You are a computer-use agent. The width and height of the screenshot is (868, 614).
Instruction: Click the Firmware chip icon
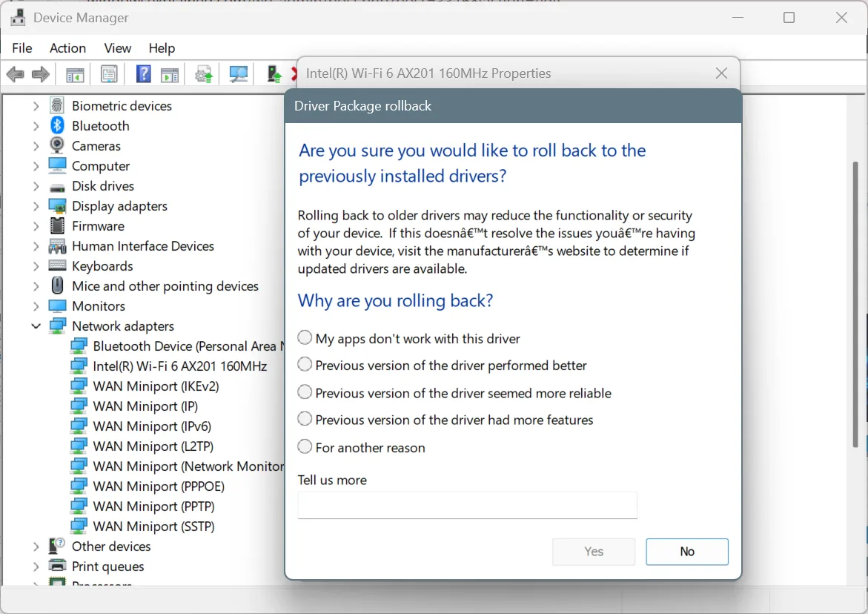tap(57, 226)
